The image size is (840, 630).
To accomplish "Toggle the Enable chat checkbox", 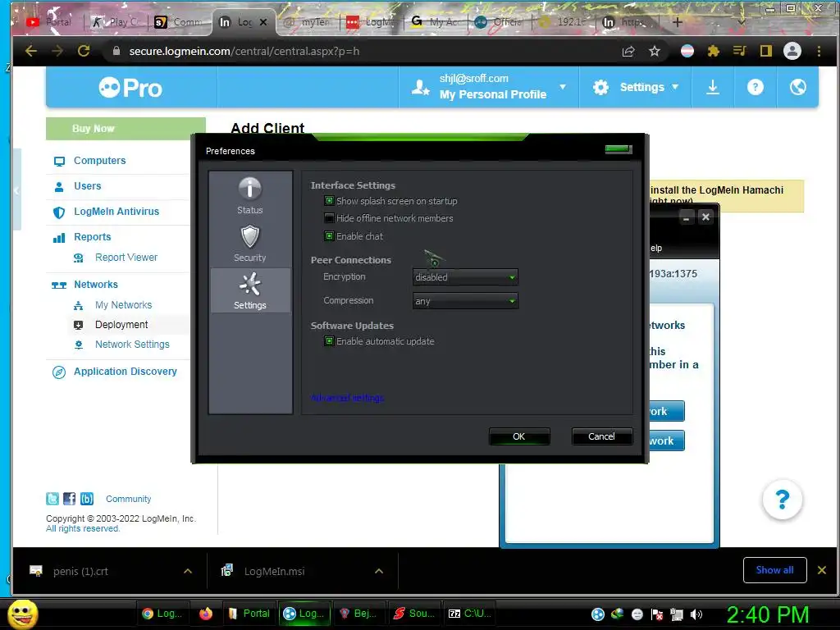I will point(330,235).
